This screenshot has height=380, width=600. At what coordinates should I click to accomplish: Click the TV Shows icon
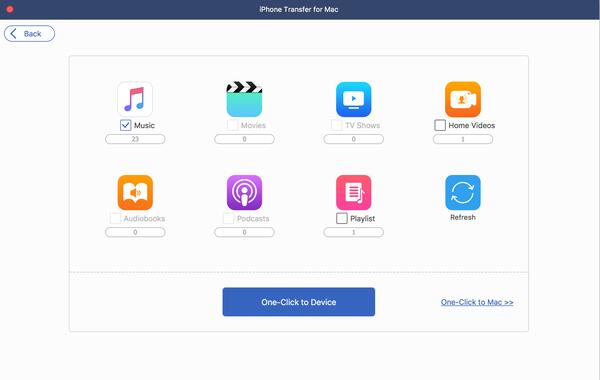(x=354, y=99)
